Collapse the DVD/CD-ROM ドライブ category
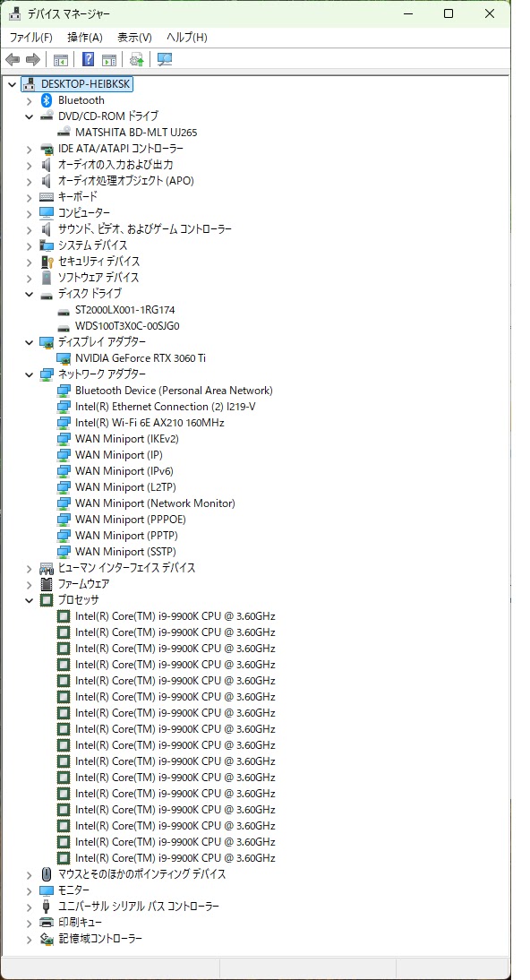Image resolution: width=530 pixels, height=980 pixels. pos(29,116)
